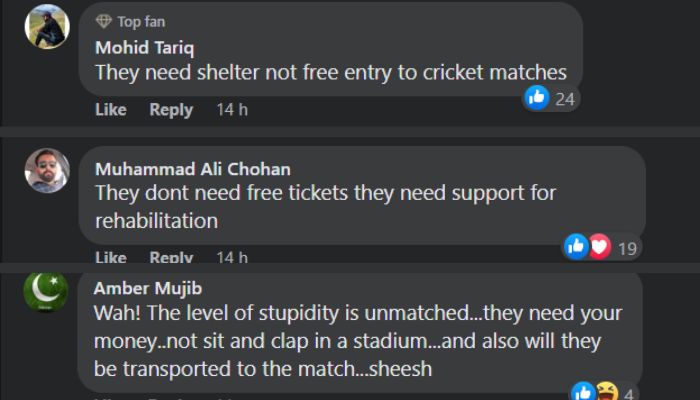The width and height of the screenshot is (700, 400).
Task: Click the thumbs-up reaction on Muhammad Ali Chohan's comment
Action: click(577, 246)
